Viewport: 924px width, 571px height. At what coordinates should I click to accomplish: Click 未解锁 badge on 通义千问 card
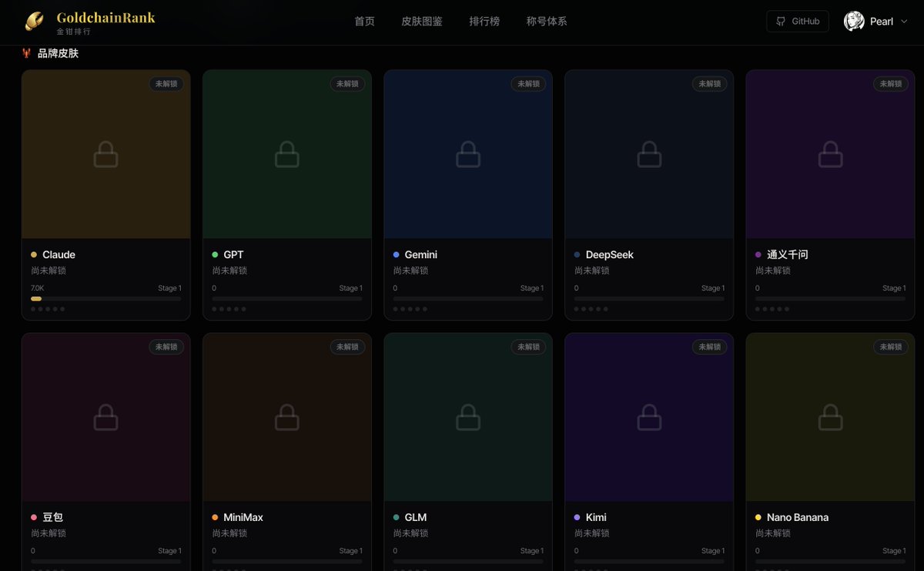tap(890, 84)
